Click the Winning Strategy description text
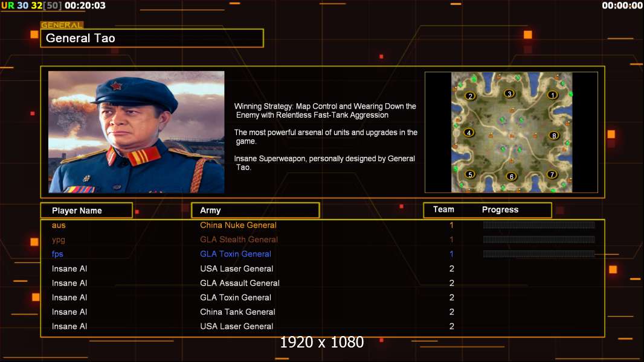Viewport: 644px width, 362px height. pyautogui.click(x=325, y=110)
